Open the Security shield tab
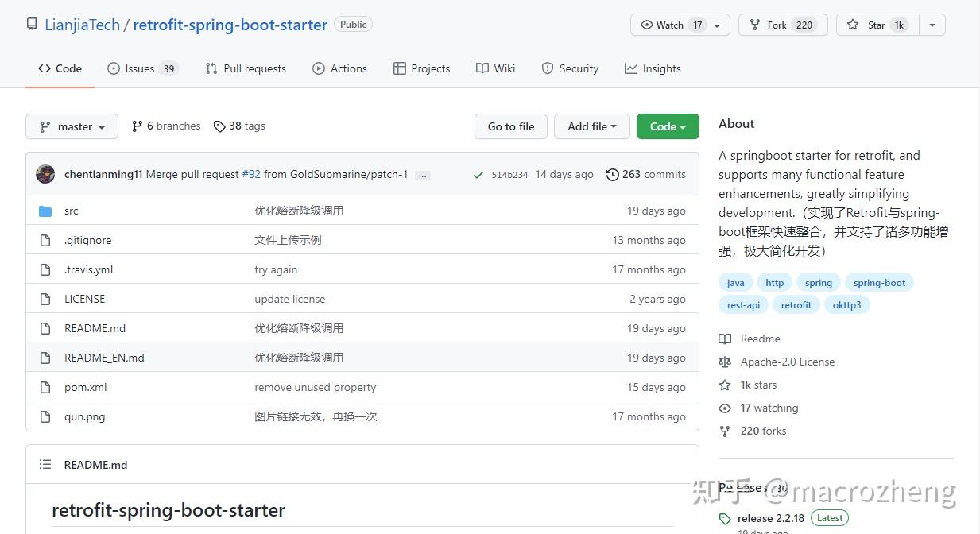Viewport: 980px width, 534px height. (x=548, y=68)
